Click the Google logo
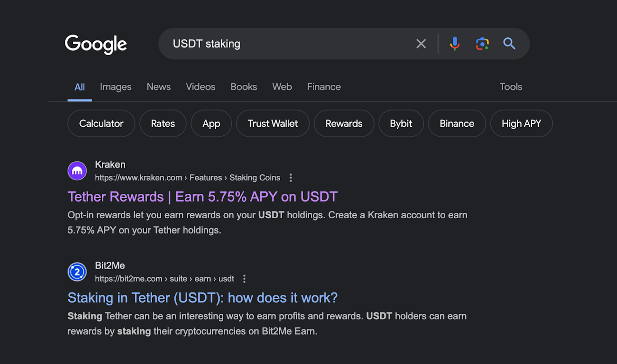617x364 pixels. (96, 44)
